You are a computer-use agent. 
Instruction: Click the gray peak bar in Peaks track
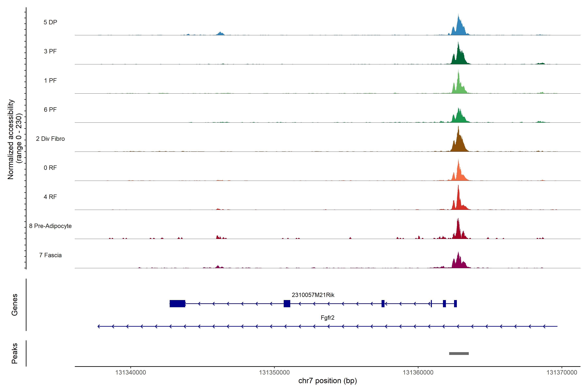[459, 353]
